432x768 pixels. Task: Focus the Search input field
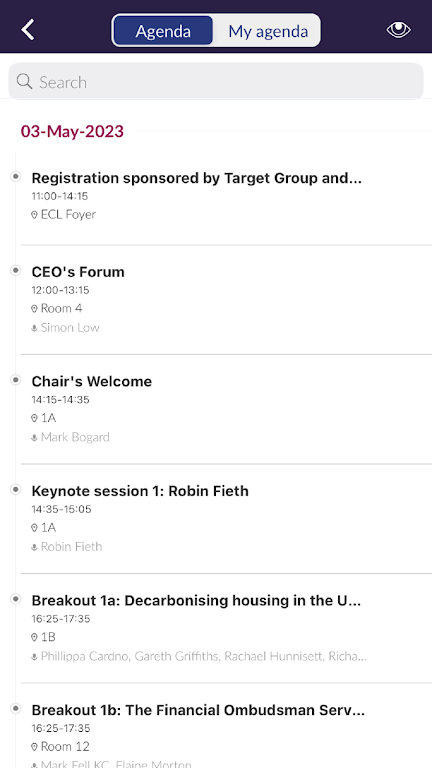[x=216, y=81]
